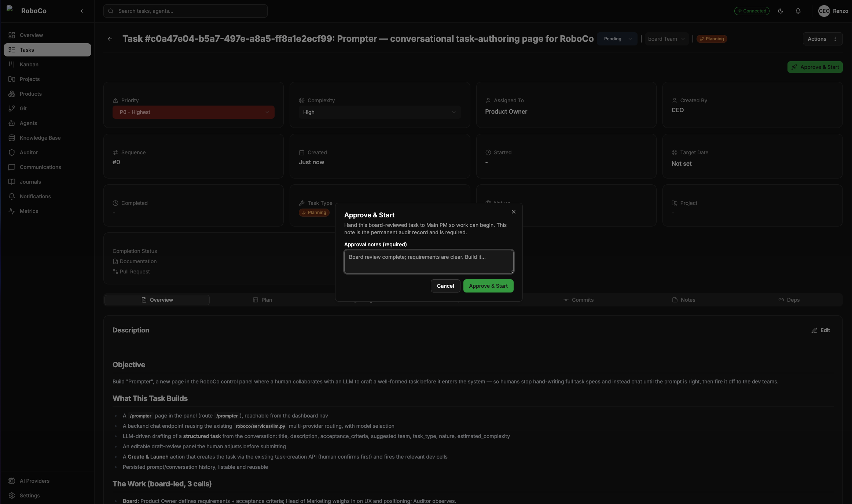The width and height of the screenshot is (852, 504).
Task: Confirm Approve & Start in the dialog
Action: point(488,286)
